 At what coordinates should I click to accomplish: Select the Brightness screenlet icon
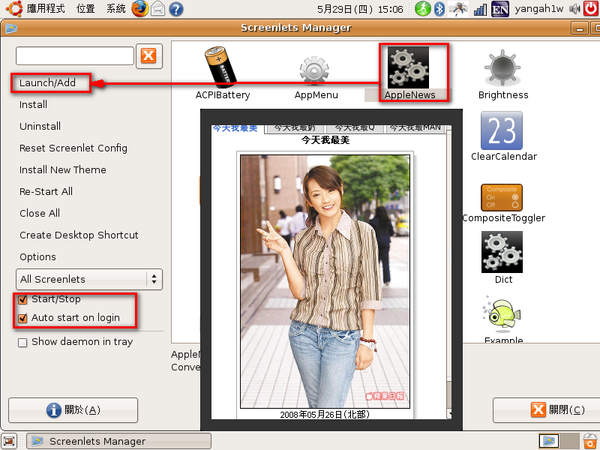[502, 68]
